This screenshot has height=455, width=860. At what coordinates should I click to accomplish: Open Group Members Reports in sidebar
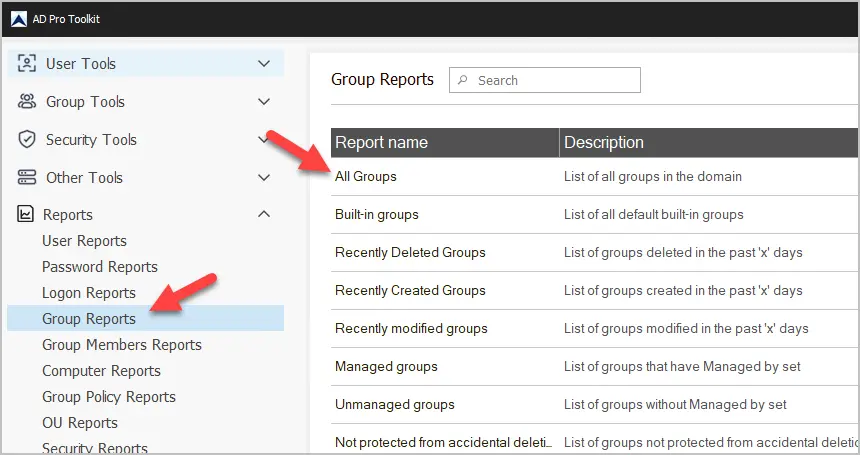point(122,345)
